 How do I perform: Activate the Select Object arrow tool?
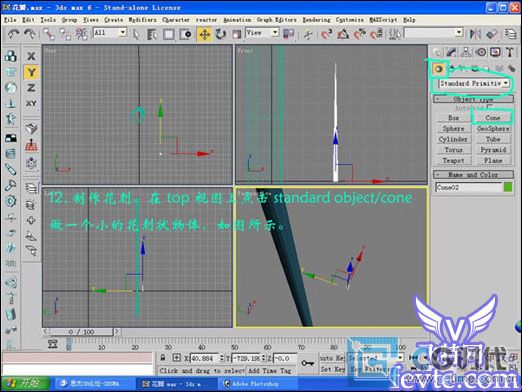tap(136, 34)
